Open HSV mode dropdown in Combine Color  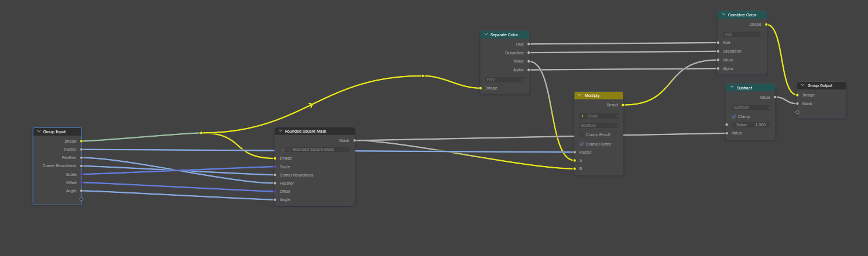[x=743, y=34]
